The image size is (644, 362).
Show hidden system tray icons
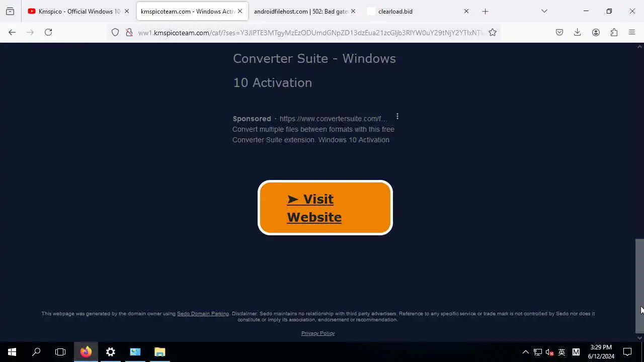525,352
